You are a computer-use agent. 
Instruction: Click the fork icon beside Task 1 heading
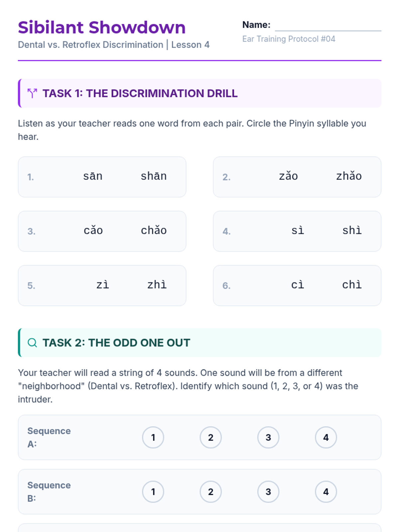32,93
